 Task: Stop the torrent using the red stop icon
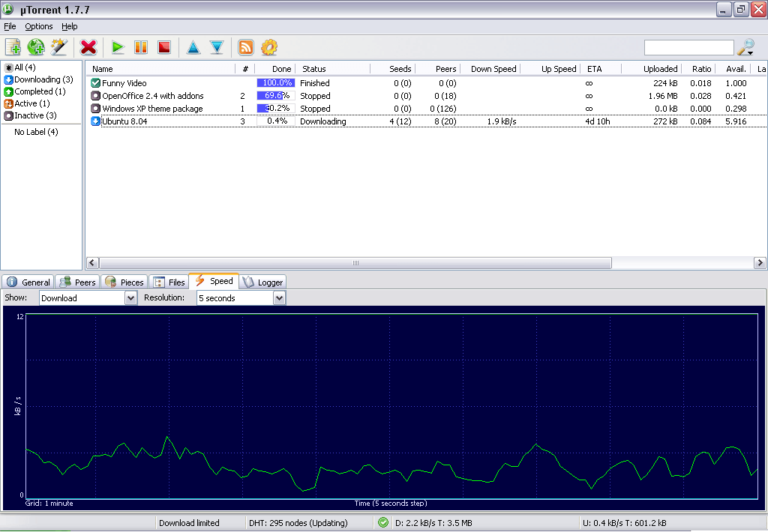163,46
